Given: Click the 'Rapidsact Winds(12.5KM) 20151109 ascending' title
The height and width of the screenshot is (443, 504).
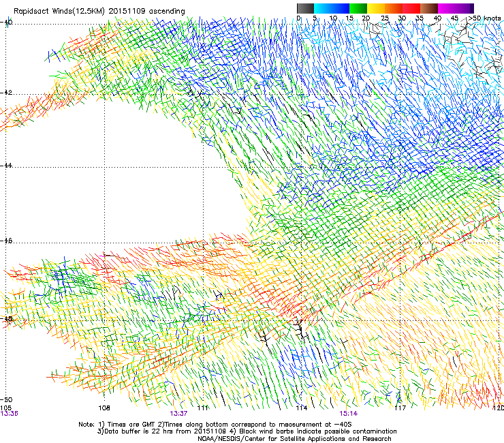Looking at the screenshot, I should click(99, 12).
